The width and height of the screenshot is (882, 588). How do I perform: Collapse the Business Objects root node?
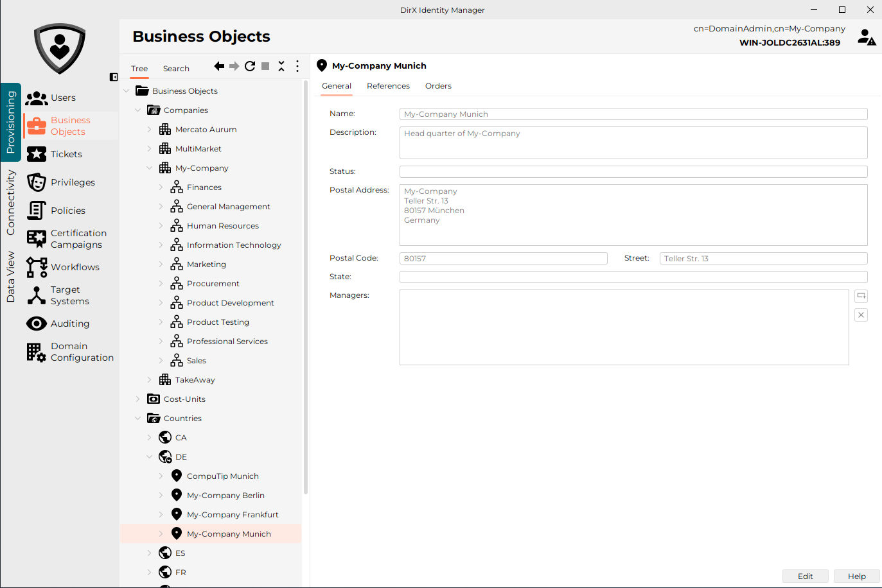(127, 91)
